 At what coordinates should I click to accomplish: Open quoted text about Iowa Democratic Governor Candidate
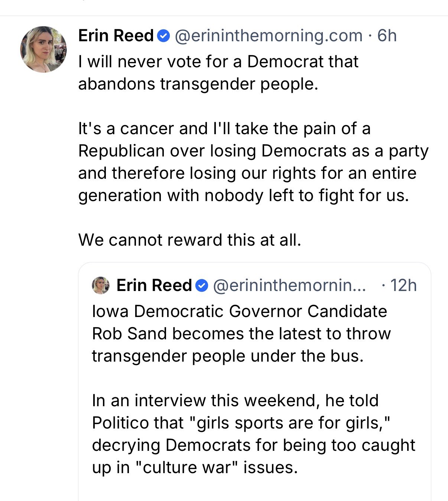coord(241,334)
